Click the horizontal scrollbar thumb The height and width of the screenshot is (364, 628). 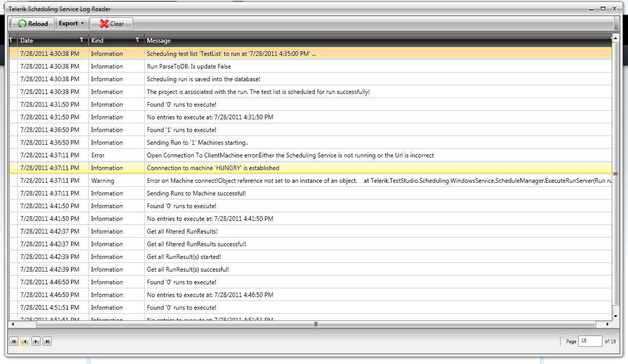316,324
